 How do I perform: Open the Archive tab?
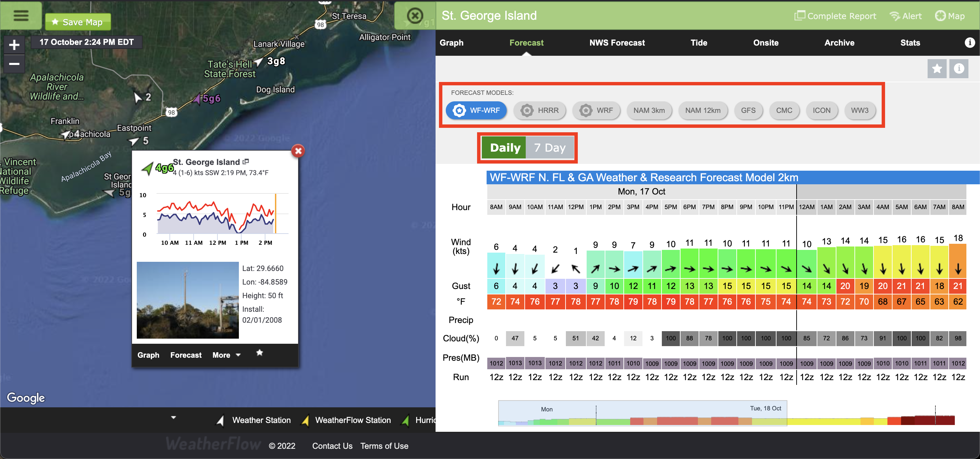click(839, 42)
